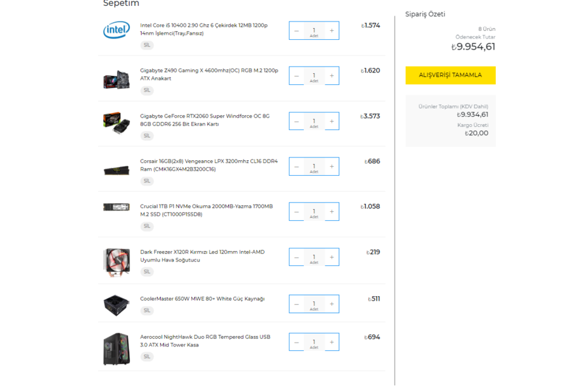The height and width of the screenshot is (387, 588).
Task: Delete CoolerMaster 650W power supply from cart
Action: 147,311
